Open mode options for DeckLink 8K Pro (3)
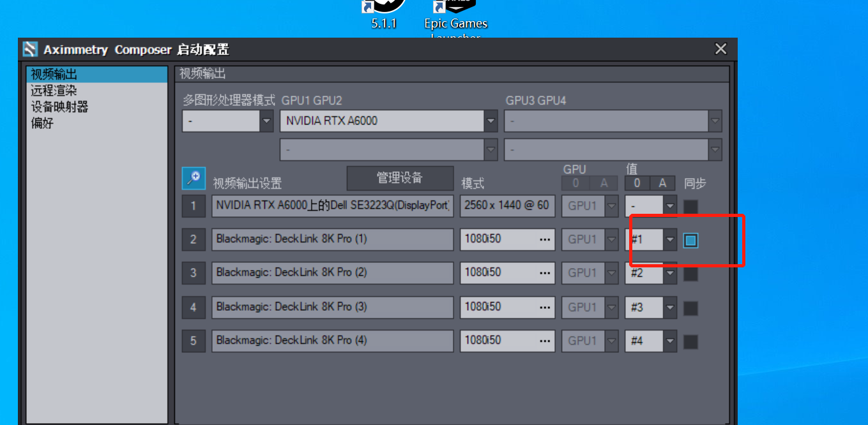The height and width of the screenshot is (425, 868). click(x=545, y=307)
